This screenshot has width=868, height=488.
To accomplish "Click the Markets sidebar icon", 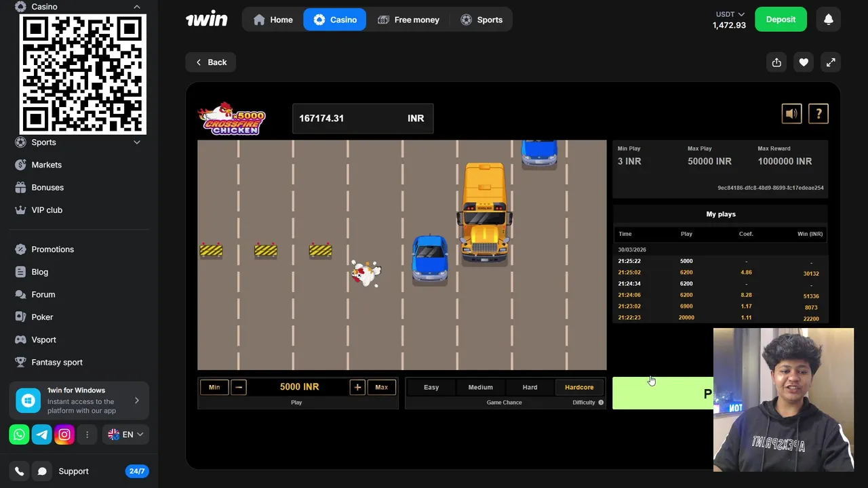I will tap(20, 165).
